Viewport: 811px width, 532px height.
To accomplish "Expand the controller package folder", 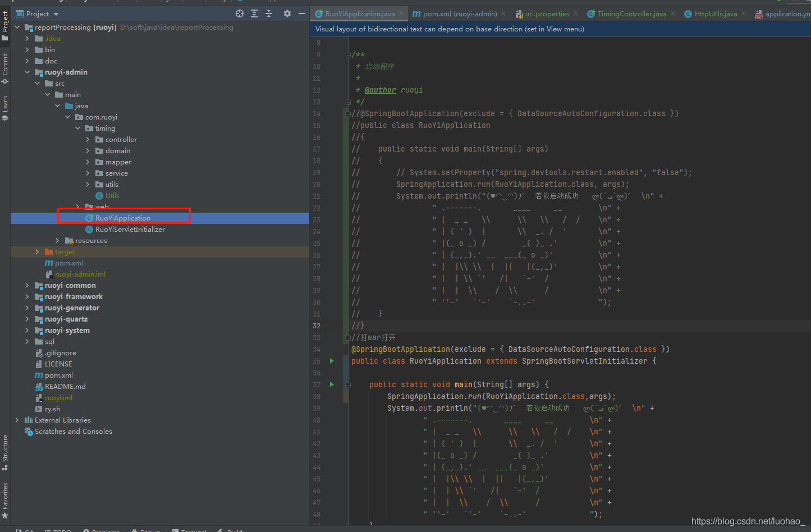I will (x=88, y=139).
